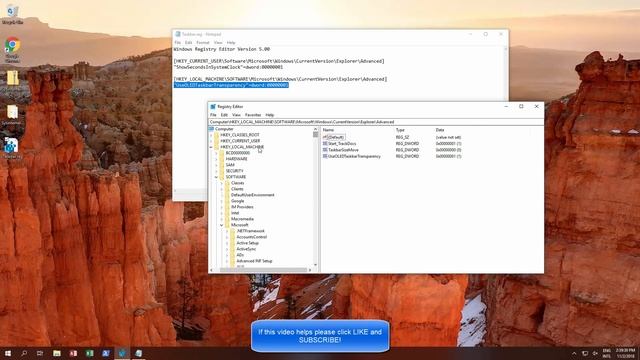Click the ShowSecondsInSystemClock line in Notepad
640x360 pixels.
[228, 67]
